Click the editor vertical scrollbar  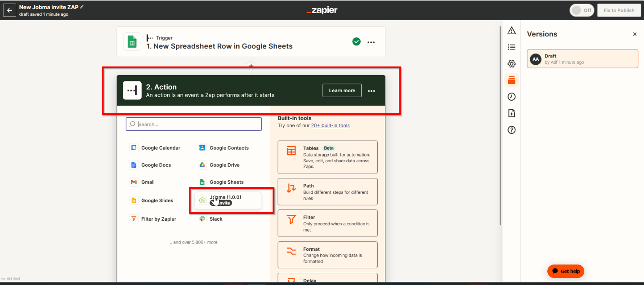tap(501, 126)
